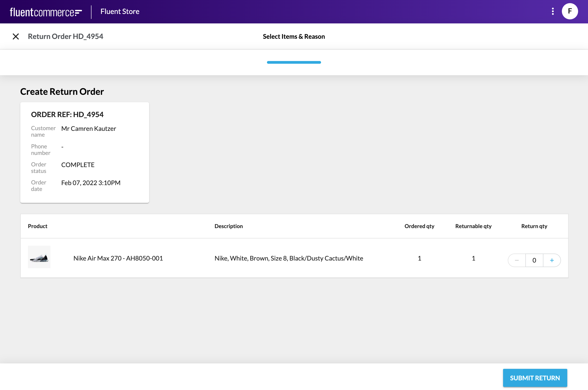Click the Returnable qty column header

pos(473,226)
